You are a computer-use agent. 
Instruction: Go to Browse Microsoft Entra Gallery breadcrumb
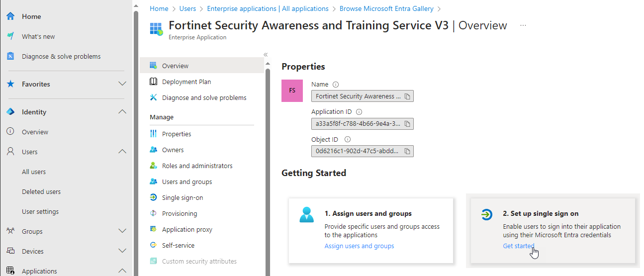(x=387, y=8)
